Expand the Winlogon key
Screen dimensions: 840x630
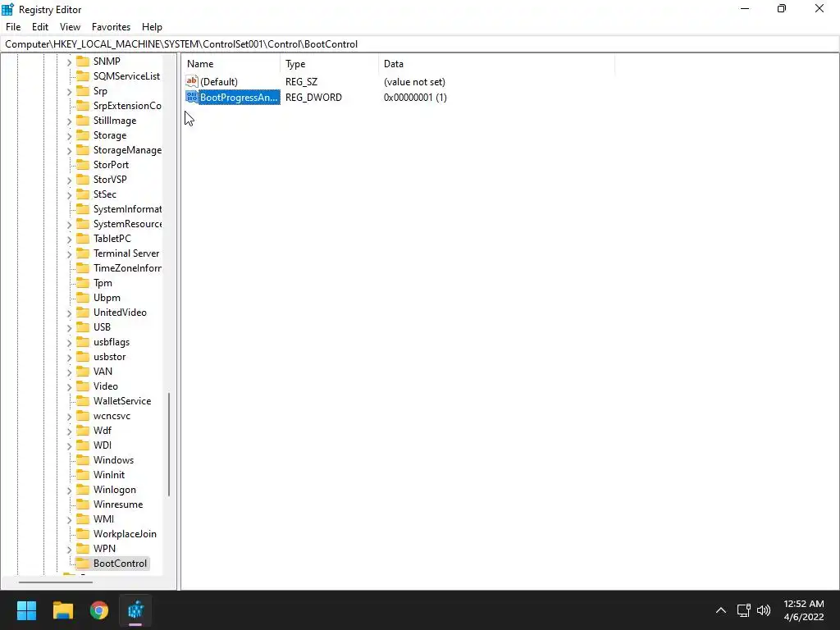(69, 491)
